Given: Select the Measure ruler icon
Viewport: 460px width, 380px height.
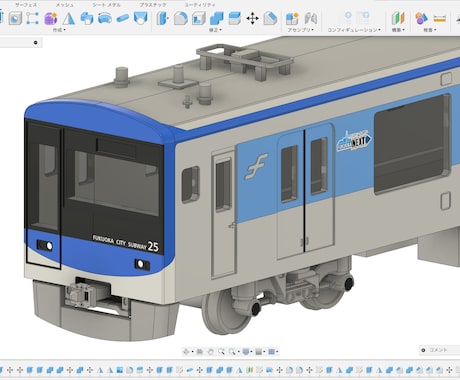Looking at the screenshot, I should pyautogui.click(x=440, y=18).
